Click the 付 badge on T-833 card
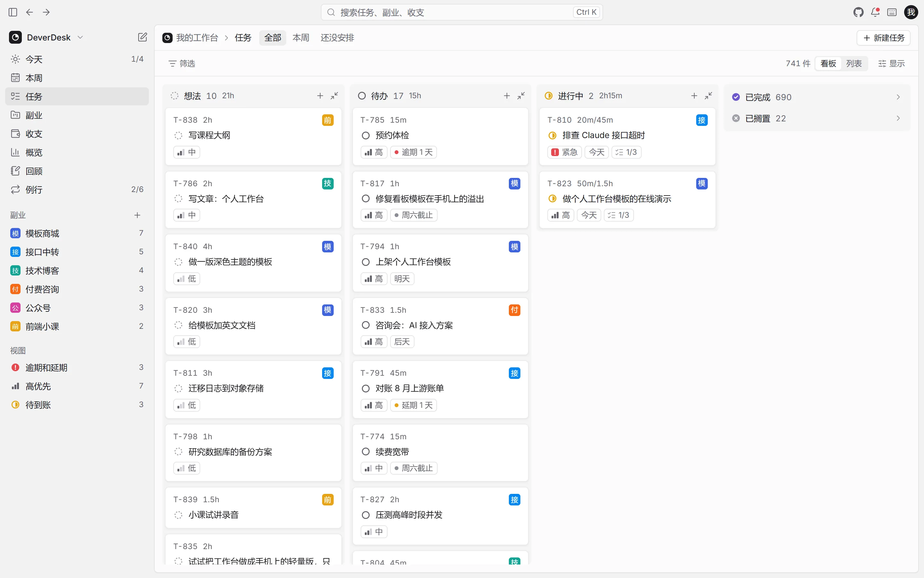 click(514, 310)
